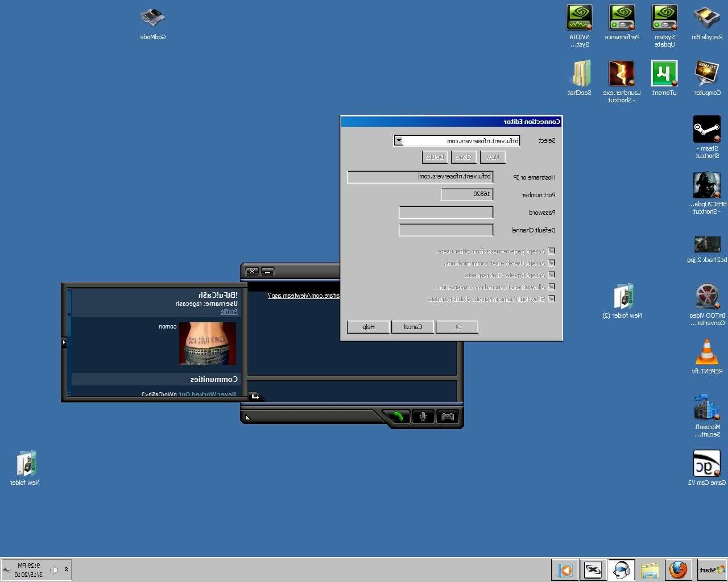The image size is (728, 582).
Task: Click the microphone icon in the Xfire window
Action: 423,417
